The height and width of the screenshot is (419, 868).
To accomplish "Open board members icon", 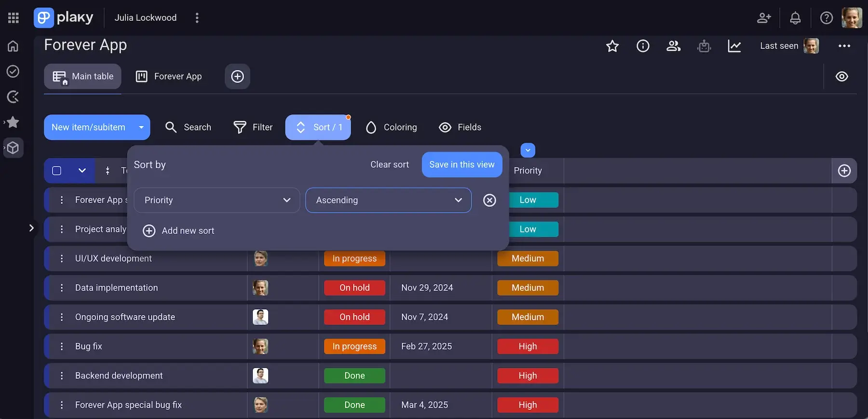I will pos(673,46).
